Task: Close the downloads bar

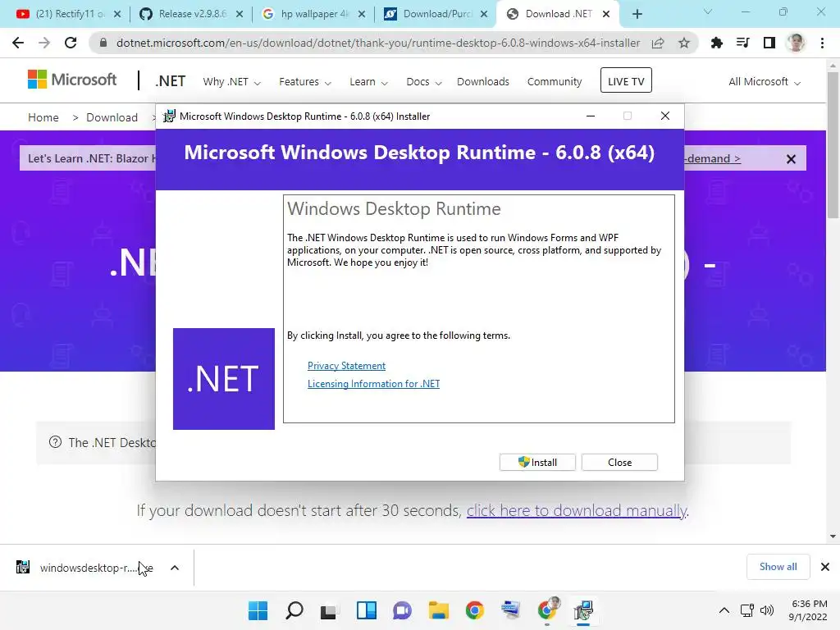Action: click(825, 567)
